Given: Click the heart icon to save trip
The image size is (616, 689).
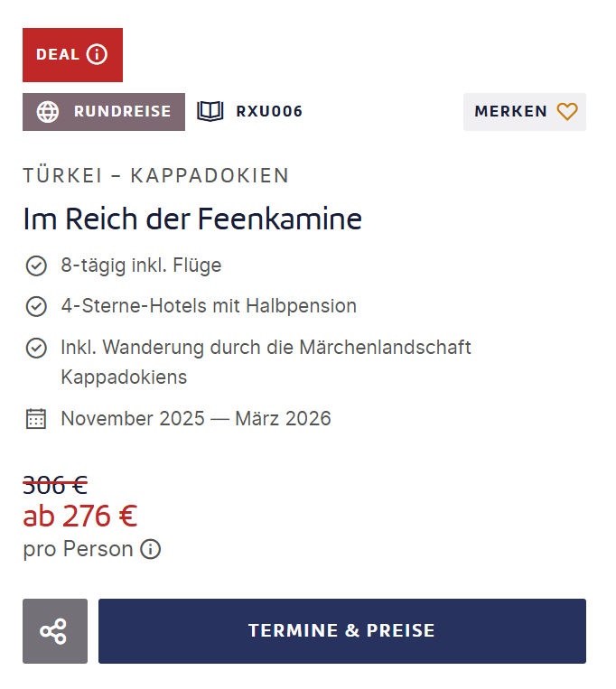Looking at the screenshot, I should click(567, 112).
